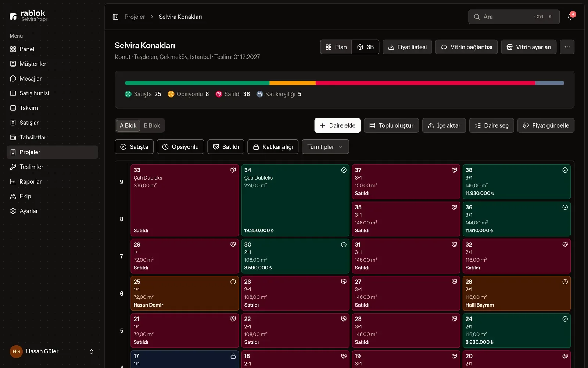Click Hasan Demir on unit 25

(x=148, y=305)
